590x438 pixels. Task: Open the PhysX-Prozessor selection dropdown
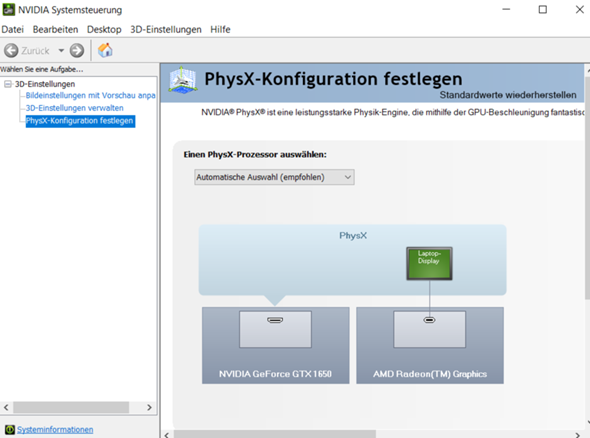coord(274,177)
